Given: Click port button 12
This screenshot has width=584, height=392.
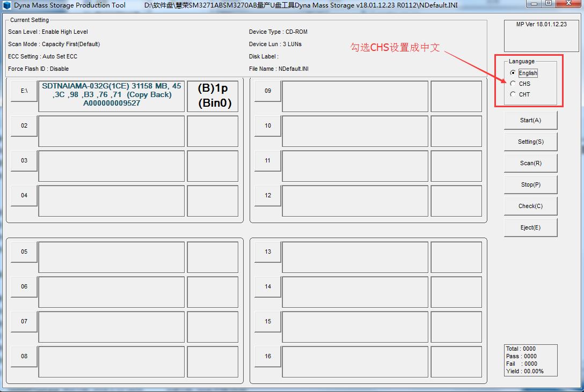Looking at the screenshot, I should (268, 195).
